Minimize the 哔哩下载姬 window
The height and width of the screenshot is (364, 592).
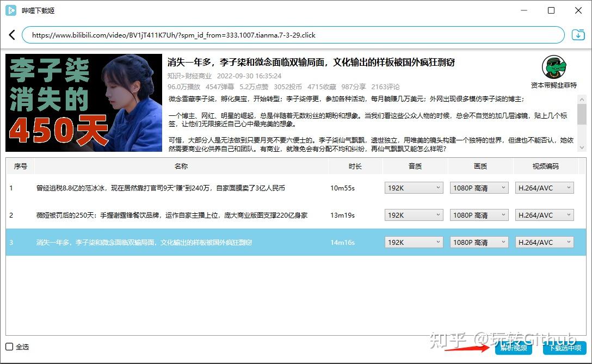pos(524,10)
